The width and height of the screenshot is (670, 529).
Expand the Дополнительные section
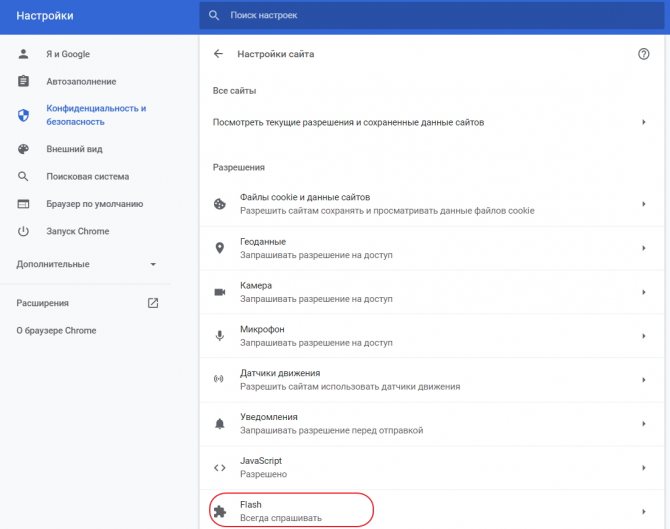[x=153, y=265]
